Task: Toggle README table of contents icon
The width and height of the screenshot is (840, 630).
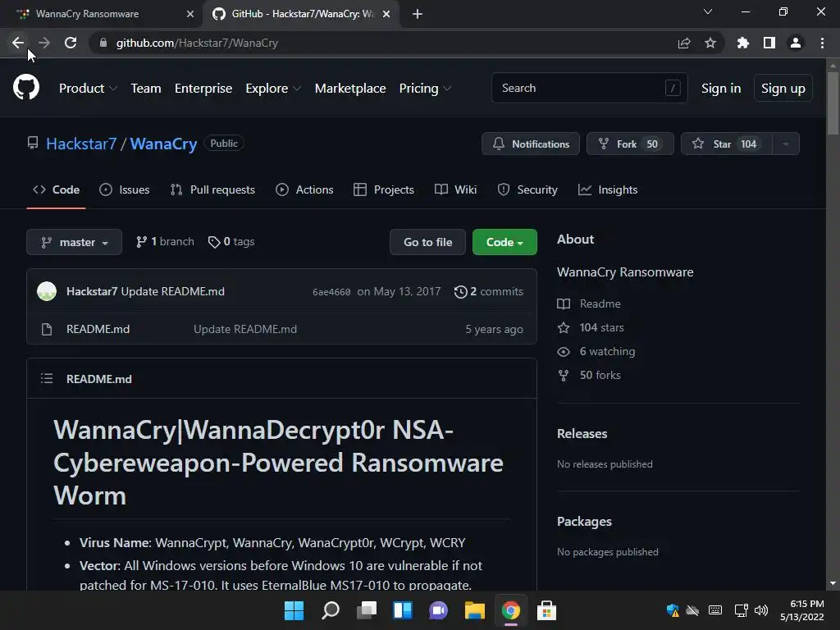Action: [x=47, y=379]
